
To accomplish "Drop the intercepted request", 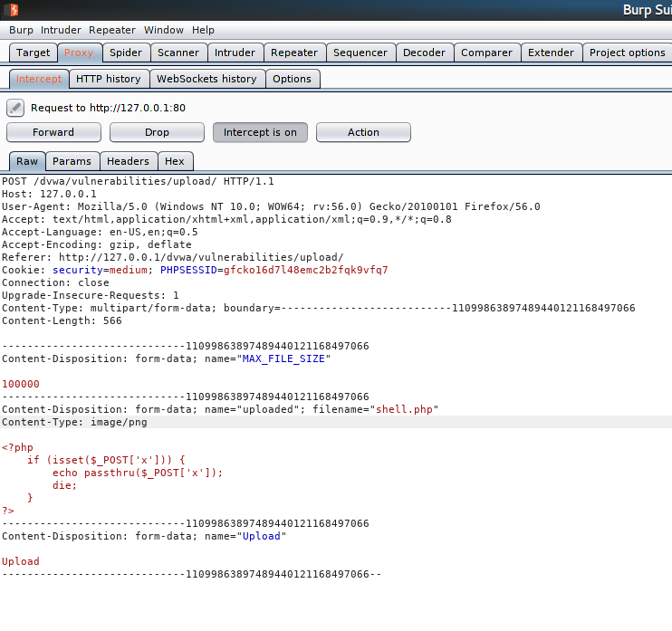I will click(157, 132).
